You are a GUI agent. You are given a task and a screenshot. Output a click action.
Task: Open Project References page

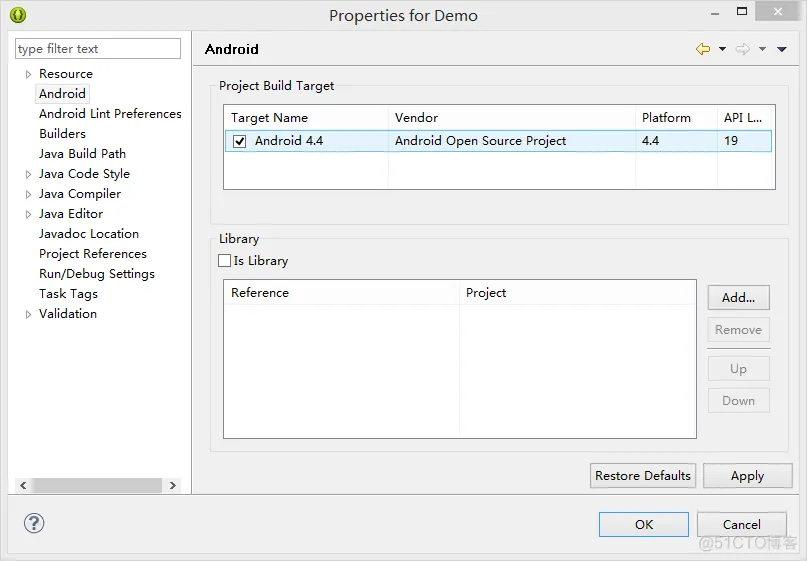click(93, 254)
